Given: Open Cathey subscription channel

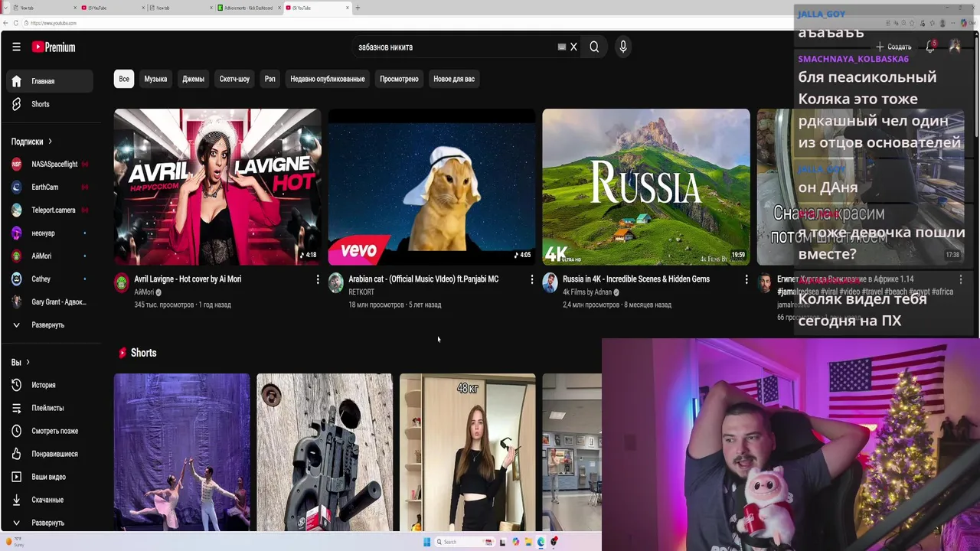Looking at the screenshot, I should point(50,279).
